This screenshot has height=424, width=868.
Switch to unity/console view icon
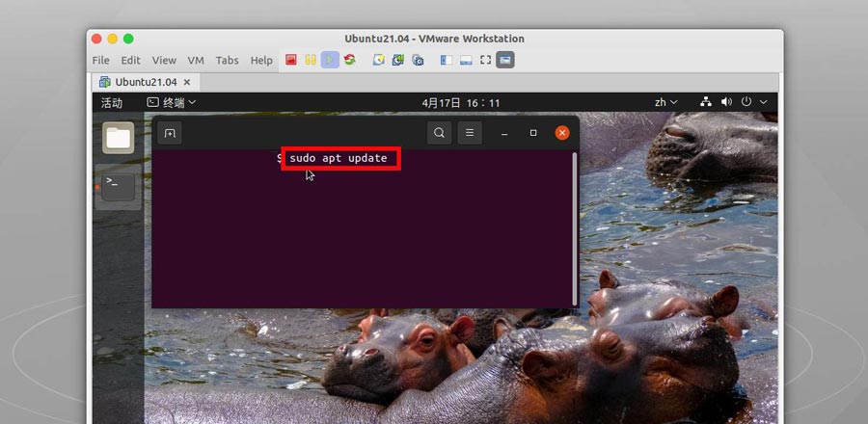click(504, 60)
